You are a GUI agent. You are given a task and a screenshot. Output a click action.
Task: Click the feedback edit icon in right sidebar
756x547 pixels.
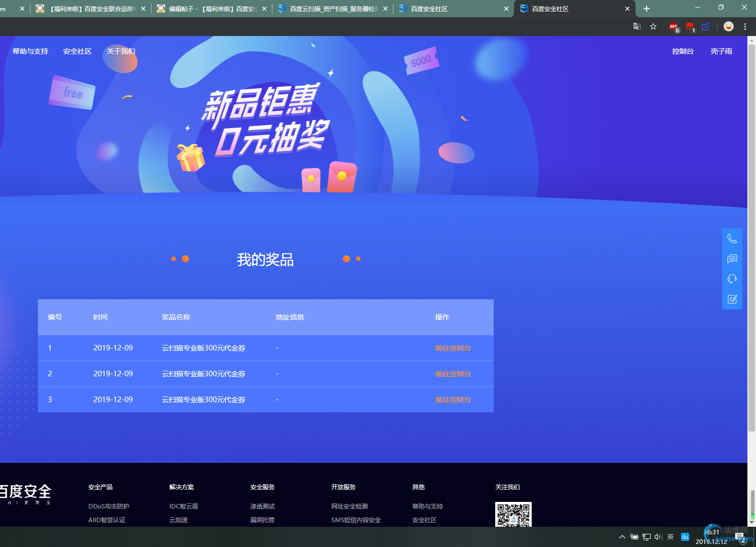click(732, 299)
